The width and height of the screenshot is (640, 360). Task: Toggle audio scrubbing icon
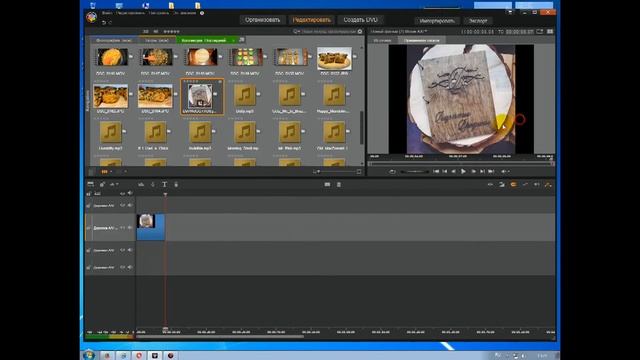pos(537,184)
